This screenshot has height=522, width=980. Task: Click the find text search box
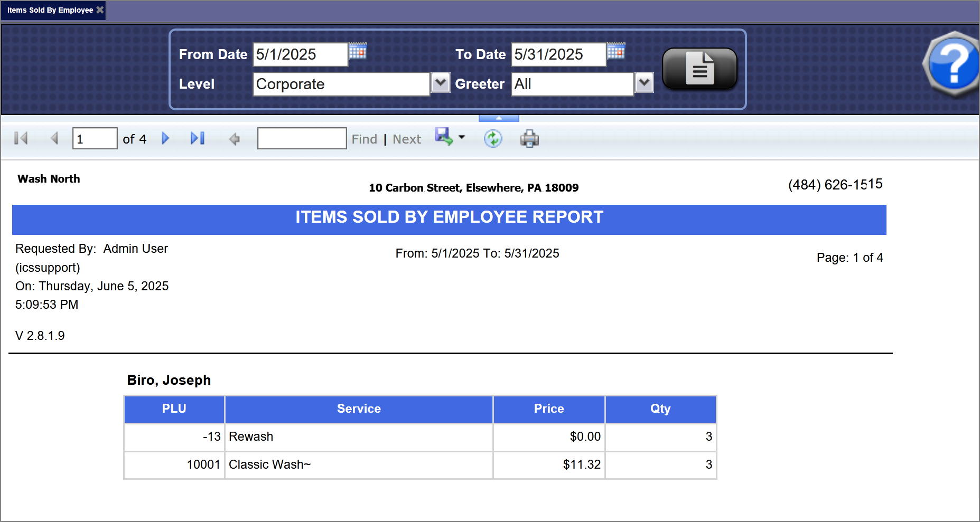(x=302, y=138)
